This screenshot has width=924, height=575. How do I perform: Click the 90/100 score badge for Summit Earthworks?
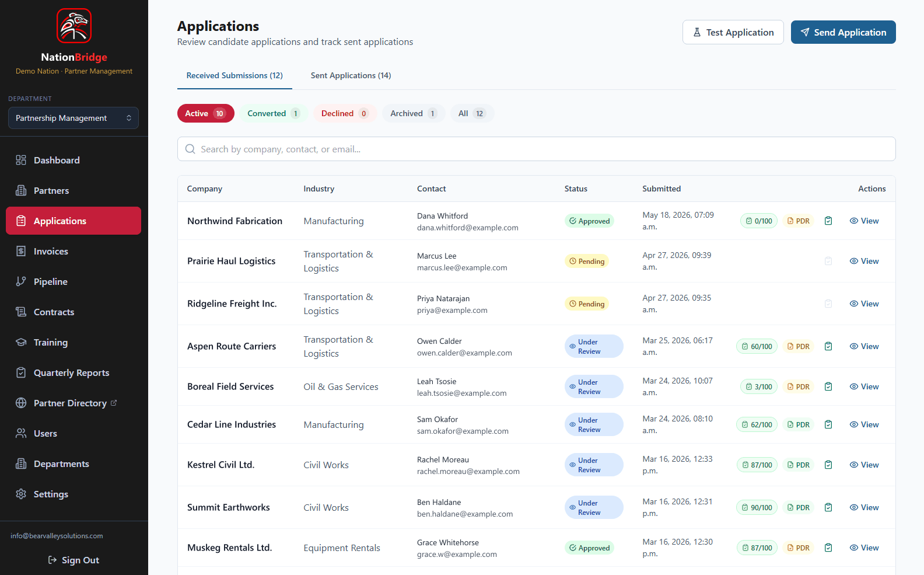click(757, 507)
